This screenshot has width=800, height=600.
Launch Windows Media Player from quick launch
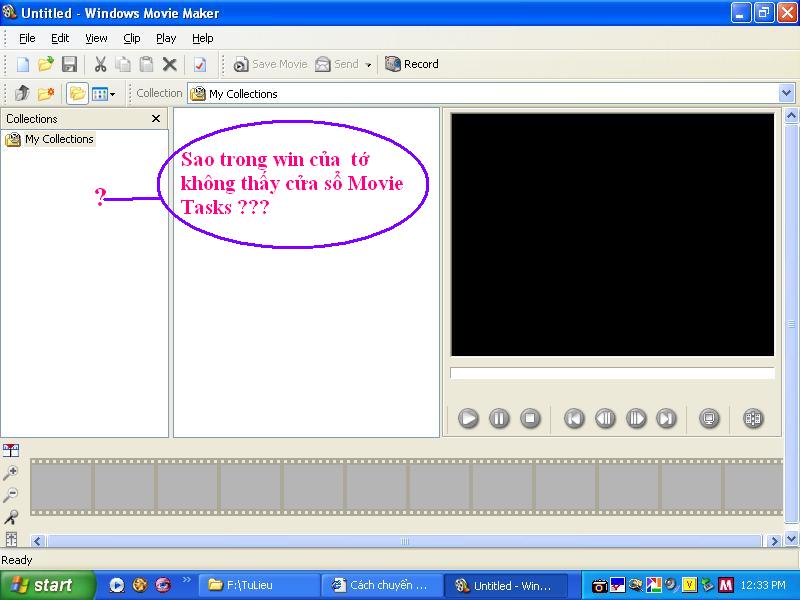[x=117, y=585]
